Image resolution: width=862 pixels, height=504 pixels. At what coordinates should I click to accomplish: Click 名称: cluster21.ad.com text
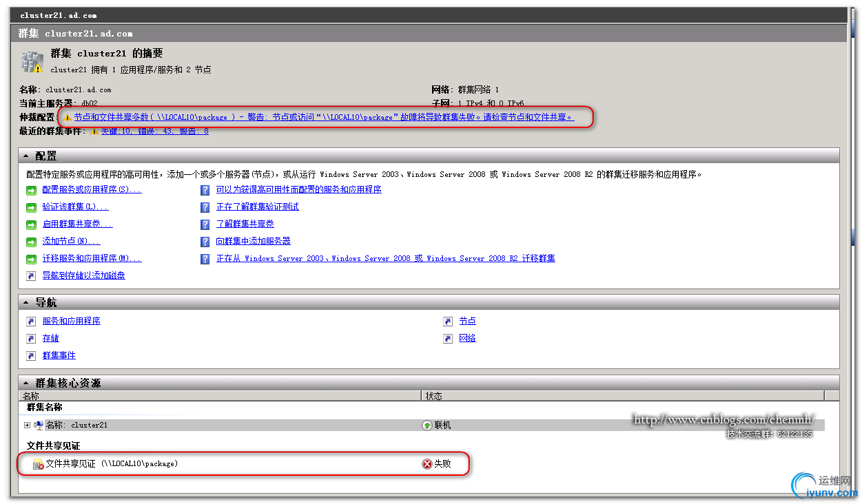pyautogui.click(x=65, y=90)
